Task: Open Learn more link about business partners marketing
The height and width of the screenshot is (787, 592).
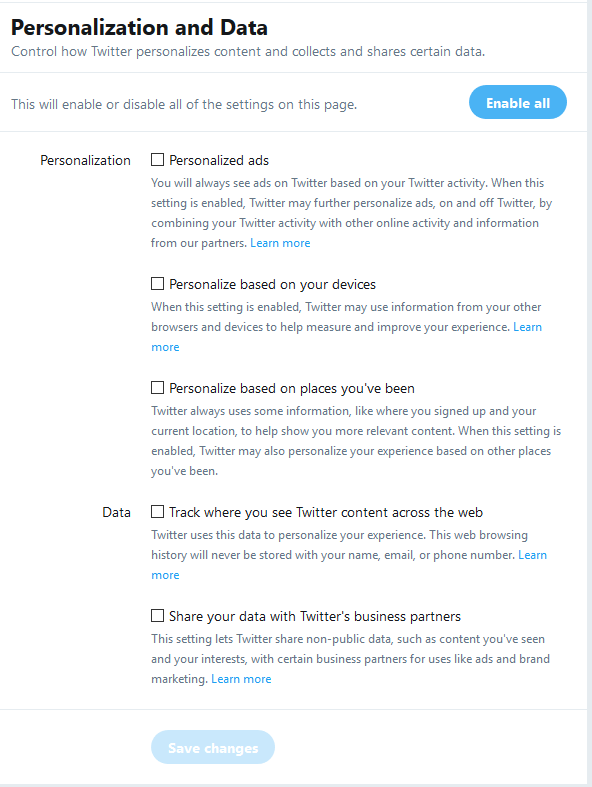Action: click(241, 679)
